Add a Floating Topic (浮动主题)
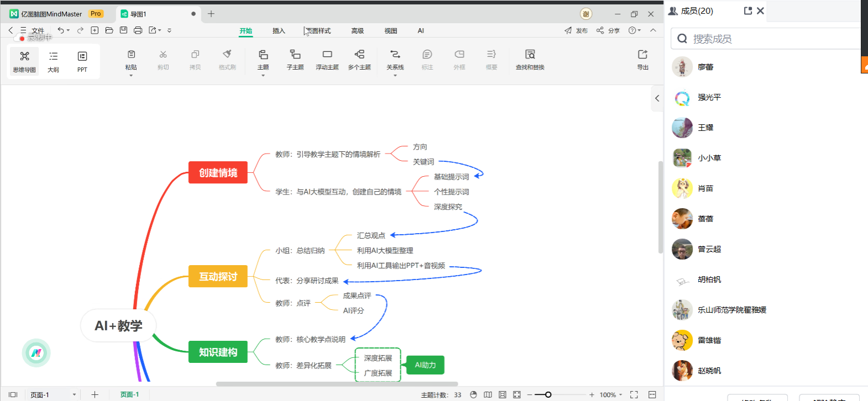Image resolution: width=868 pixels, height=401 pixels. pos(327,59)
